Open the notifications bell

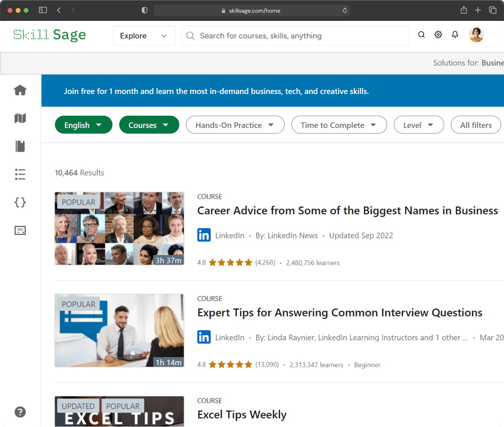click(x=455, y=35)
